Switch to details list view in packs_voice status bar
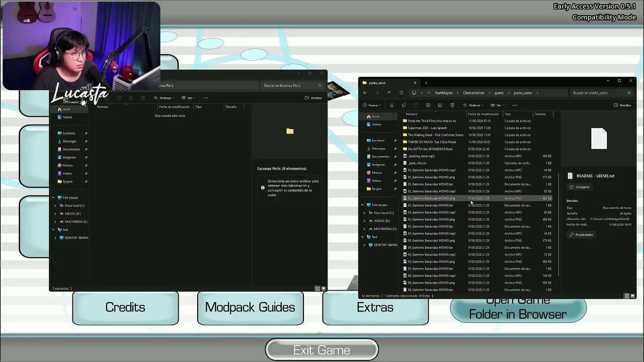The width and height of the screenshot is (644, 362). coord(626,296)
